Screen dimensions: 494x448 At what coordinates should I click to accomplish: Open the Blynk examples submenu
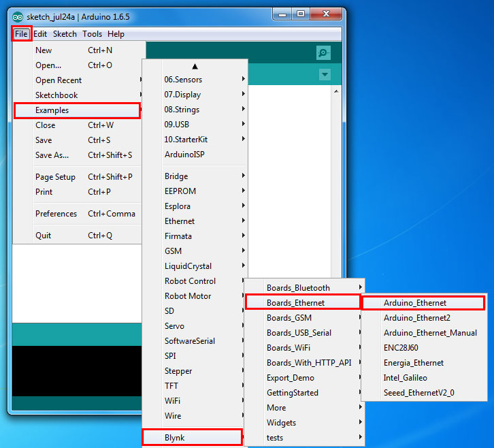[193, 438]
